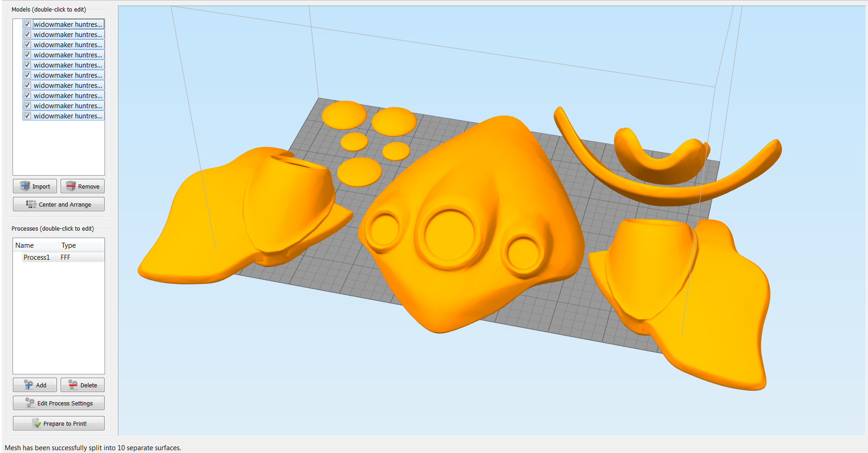Click the Models (double-click to edit) label

click(x=49, y=9)
